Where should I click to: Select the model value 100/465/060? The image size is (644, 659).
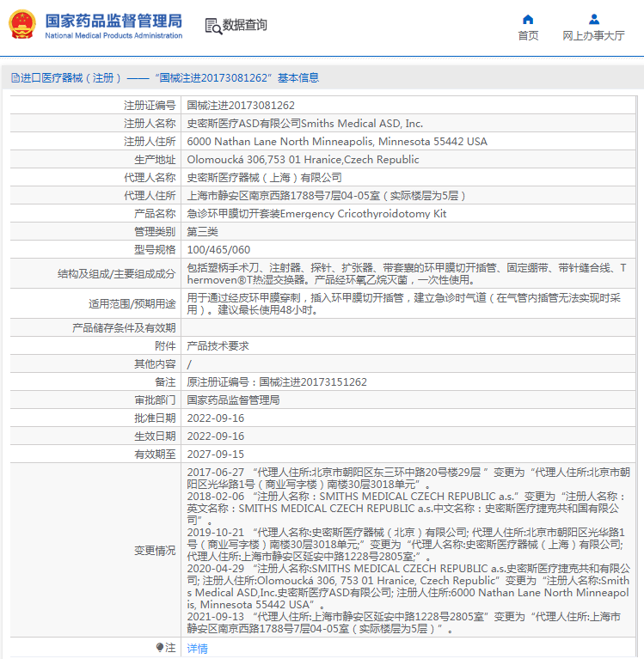(218, 249)
